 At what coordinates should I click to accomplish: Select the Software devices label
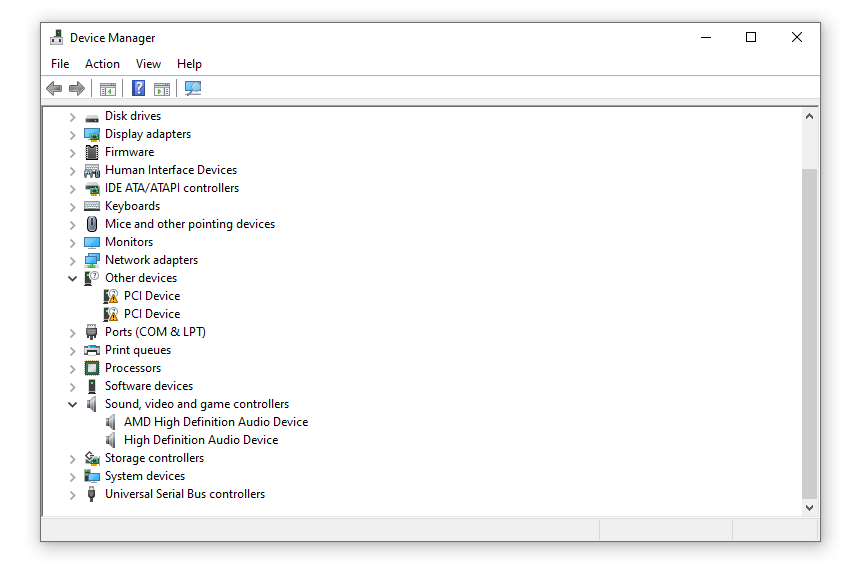pos(149,386)
